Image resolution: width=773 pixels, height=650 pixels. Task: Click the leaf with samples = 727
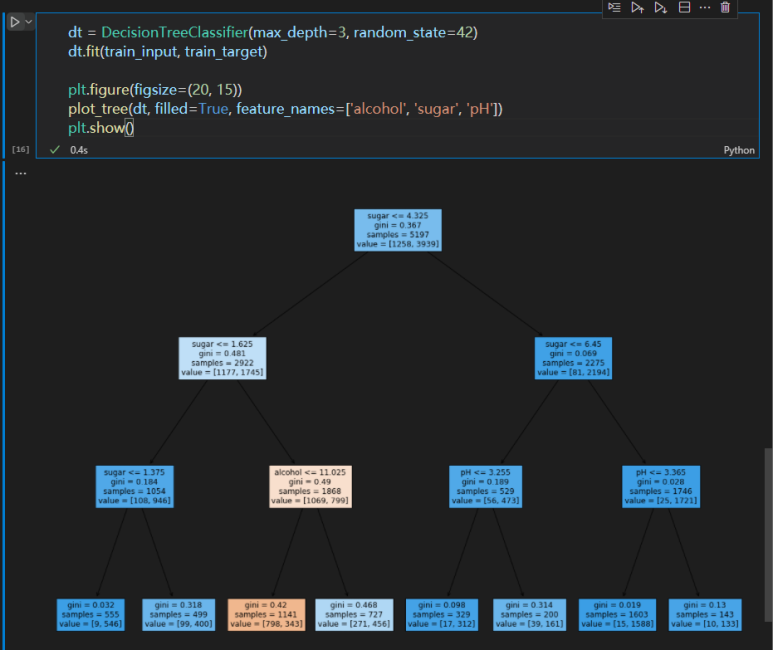pyautogui.click(x=354, y=614)
